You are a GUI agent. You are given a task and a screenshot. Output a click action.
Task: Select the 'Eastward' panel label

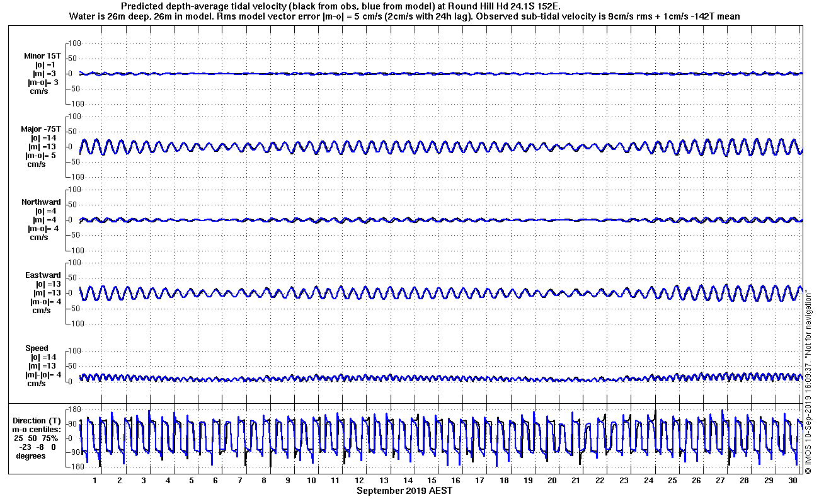tap(43, 275)
